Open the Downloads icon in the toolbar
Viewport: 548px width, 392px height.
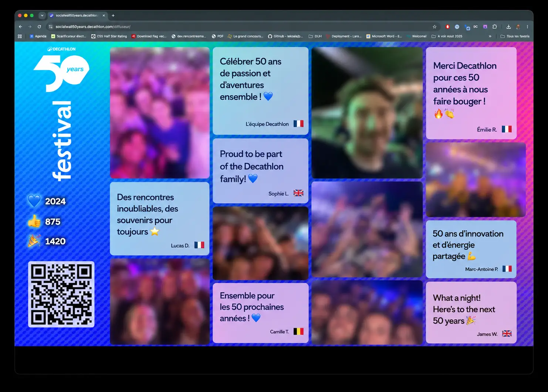coord(508,27)
